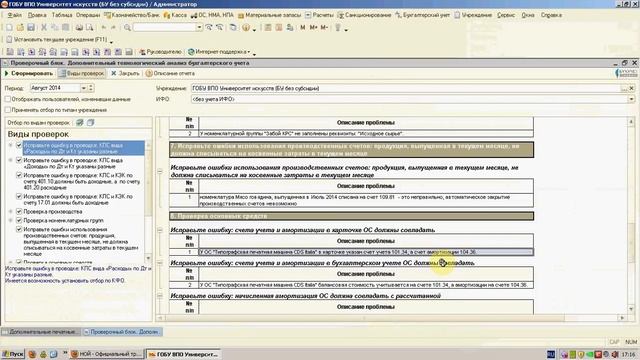This screenshot has width=640, height=360.
Task: Save with the floppy disk icon
Action: point(31,27)
